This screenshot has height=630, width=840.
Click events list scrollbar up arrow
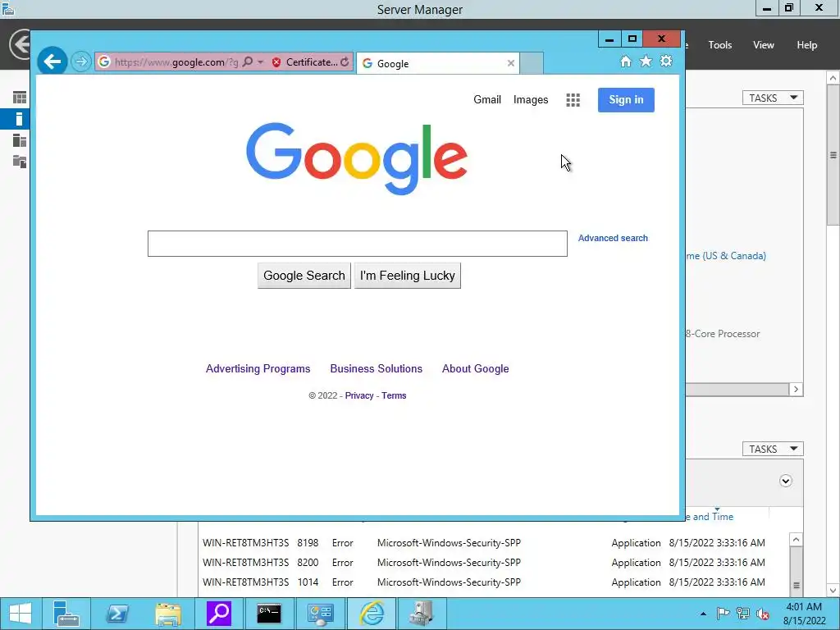pos(796,540)
